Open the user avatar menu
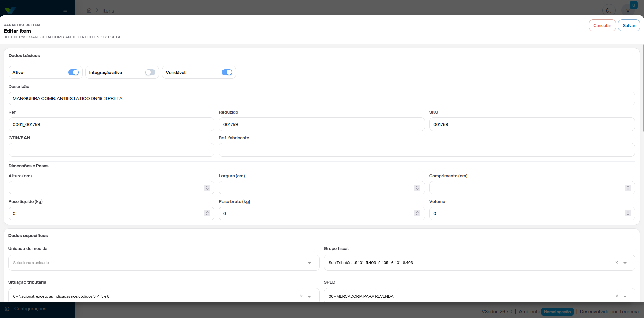The image size is (644, 318). [x=628, y=11]
